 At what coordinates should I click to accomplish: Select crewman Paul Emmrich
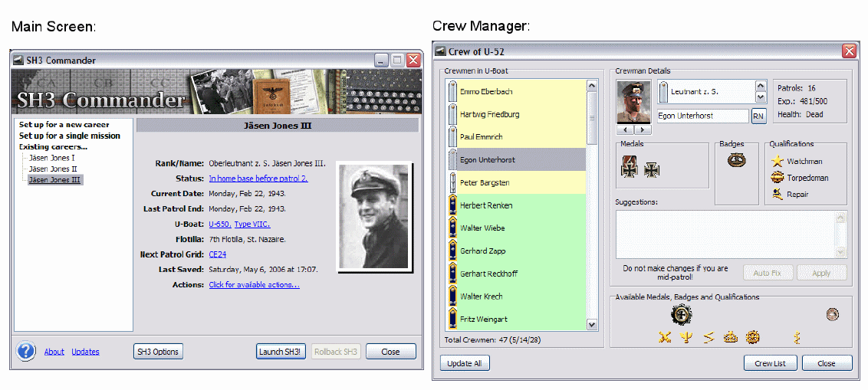tap(516, 136)
